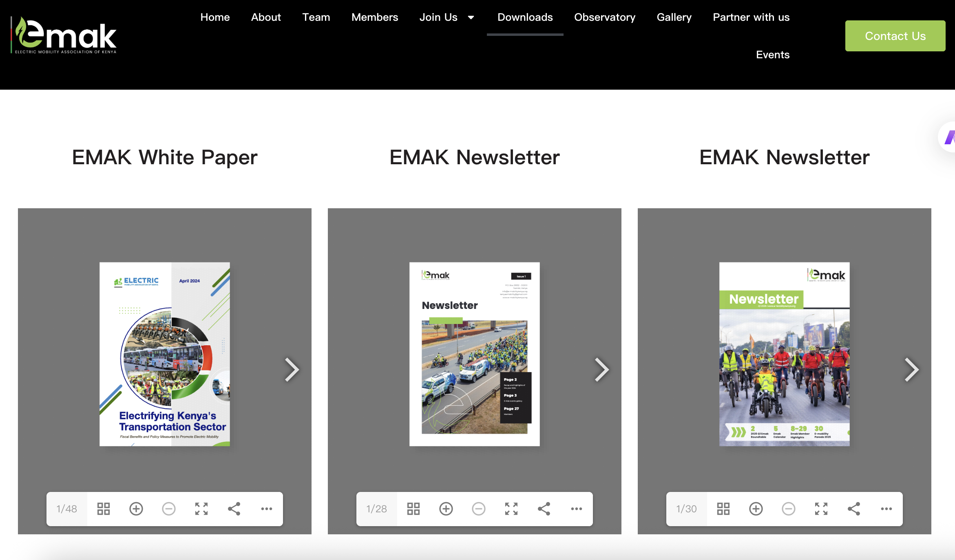
Task: Click the green Contact Us button
Action: 895,36
